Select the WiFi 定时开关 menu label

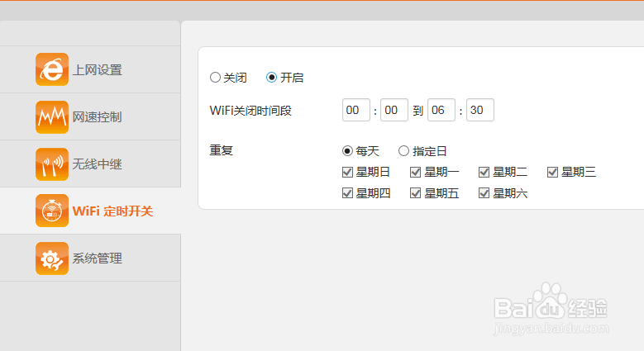(113, 211)
